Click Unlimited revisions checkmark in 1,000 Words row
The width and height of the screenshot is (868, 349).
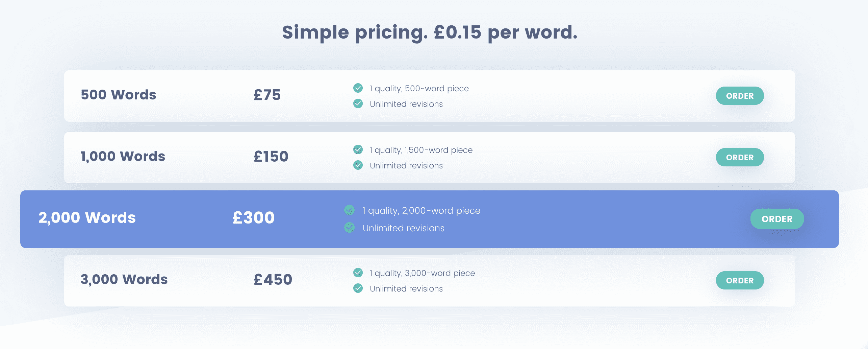pyautogui.click(x=358, y=165)
